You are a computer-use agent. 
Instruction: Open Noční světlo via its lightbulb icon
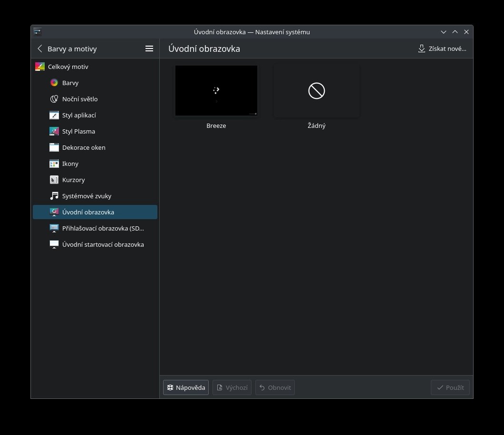point(54,99)
